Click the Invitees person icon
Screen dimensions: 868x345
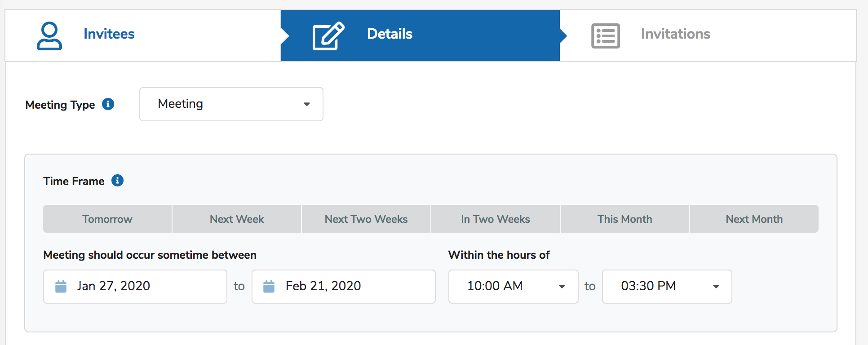(49, 36)
